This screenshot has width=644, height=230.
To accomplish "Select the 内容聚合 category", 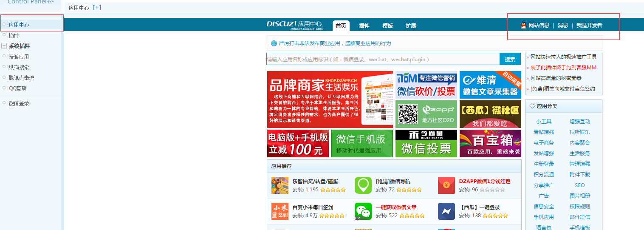I will (580, 143).
